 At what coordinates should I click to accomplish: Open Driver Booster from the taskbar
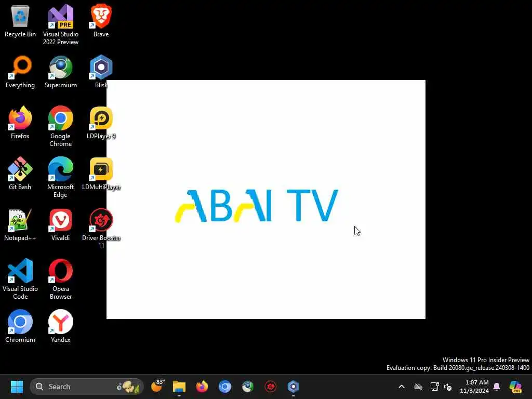(x=270, y=387)
